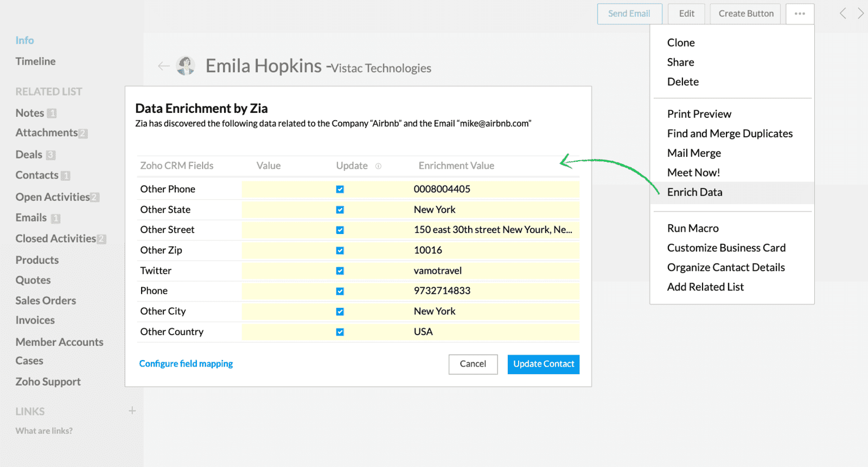Open Print Preview from the menu
This screenshot has height=467, width=868.
coord(699,114)
